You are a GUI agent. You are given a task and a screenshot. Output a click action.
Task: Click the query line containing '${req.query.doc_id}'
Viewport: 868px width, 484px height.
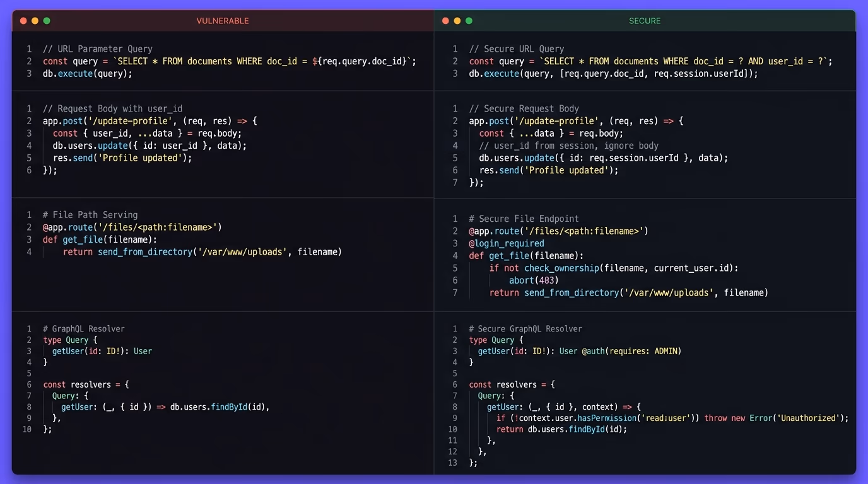point(230,61)
